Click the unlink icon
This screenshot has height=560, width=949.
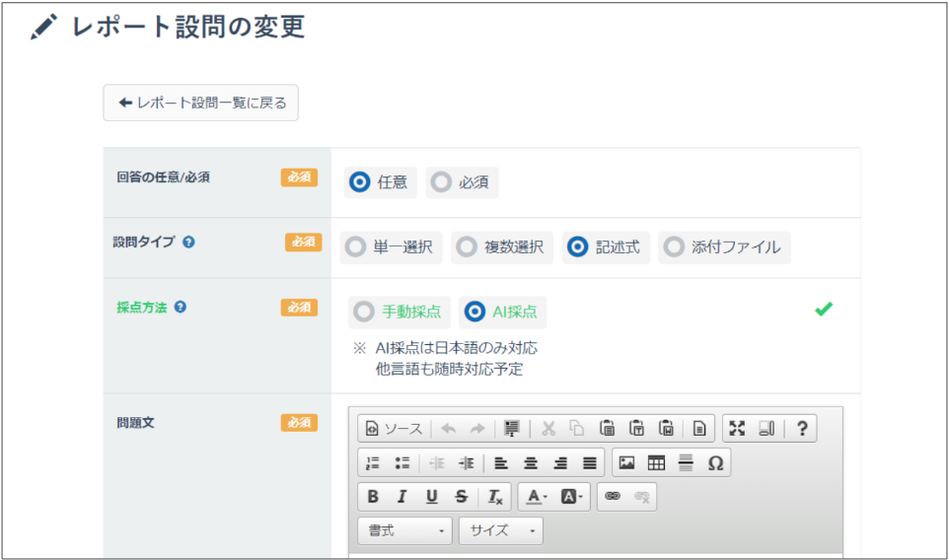[642, 497]
